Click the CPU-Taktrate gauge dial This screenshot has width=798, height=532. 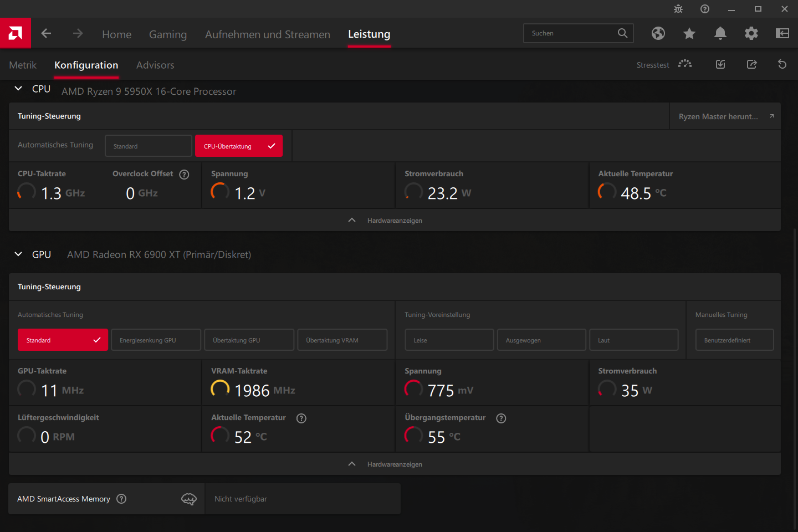(x=27, y=192)
